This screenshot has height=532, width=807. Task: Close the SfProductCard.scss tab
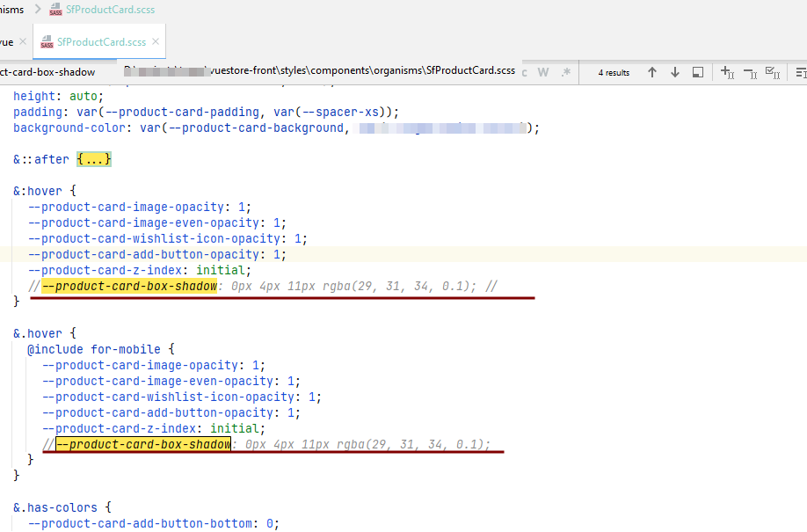pos(156,41)
